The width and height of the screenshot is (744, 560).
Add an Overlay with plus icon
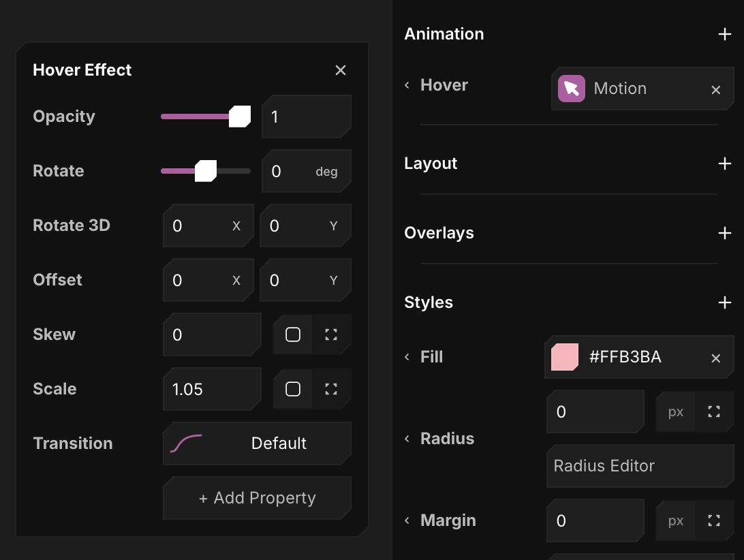(724, 233)
